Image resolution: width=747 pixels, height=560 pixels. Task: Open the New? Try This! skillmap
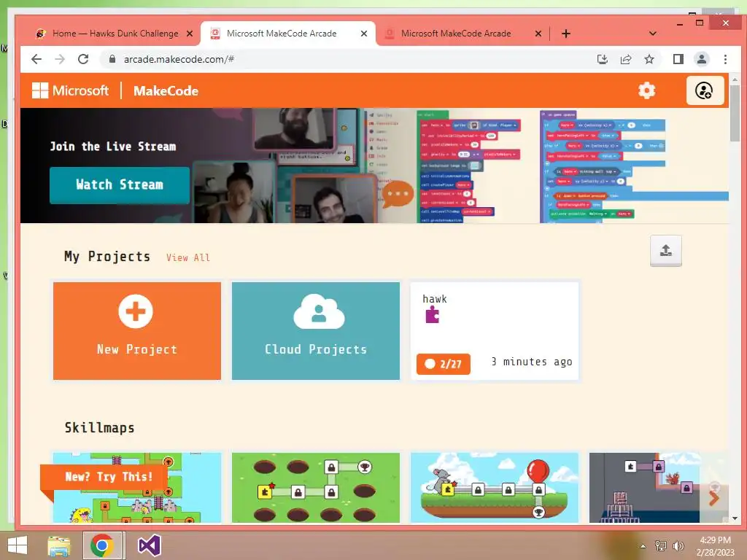(136, 488)
